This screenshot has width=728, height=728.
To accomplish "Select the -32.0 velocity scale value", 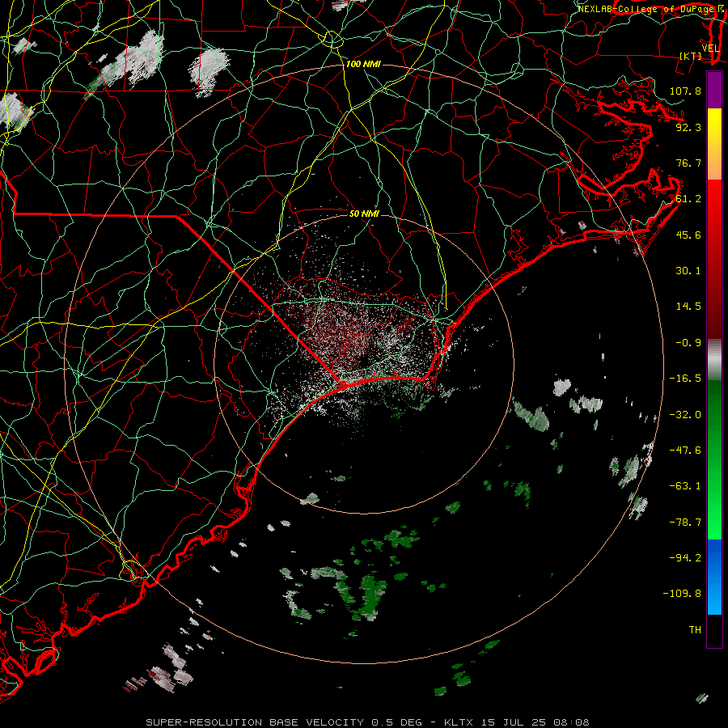I will (685, 415).
